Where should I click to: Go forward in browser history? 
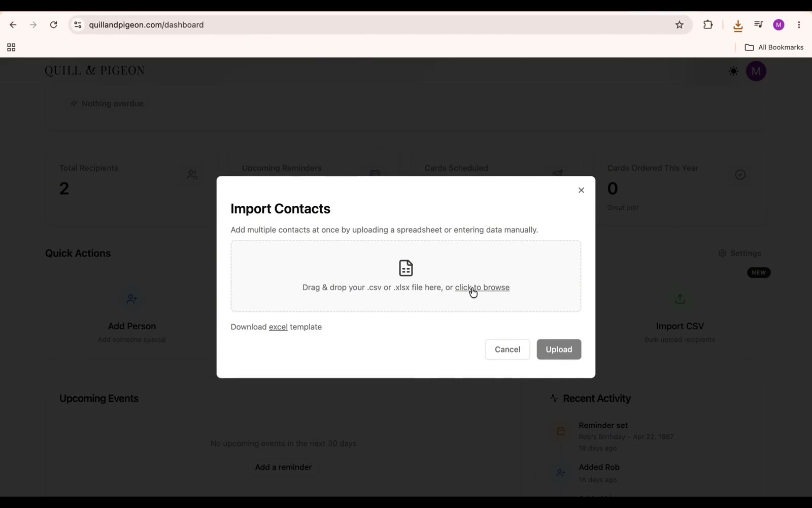(x=33, y=25)
